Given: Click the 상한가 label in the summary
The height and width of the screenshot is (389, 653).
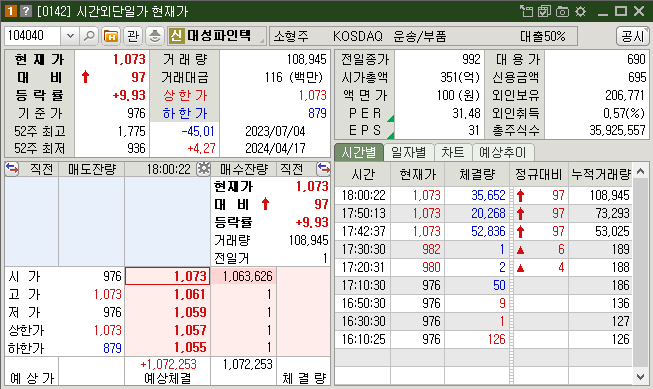Looking at the screenshot, I should click(185, 95).
